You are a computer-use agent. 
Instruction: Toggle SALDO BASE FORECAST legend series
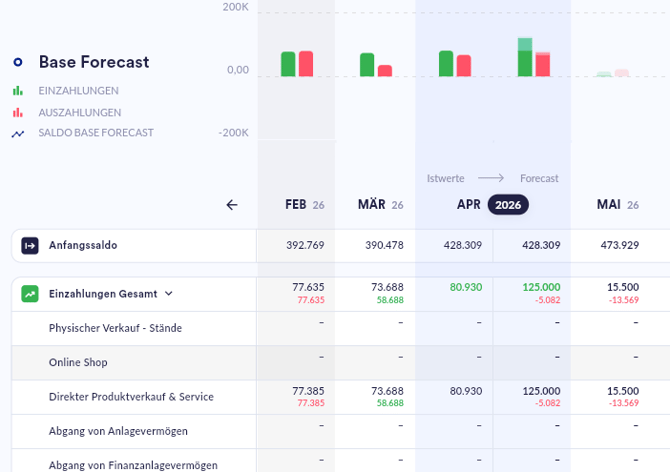96,133
